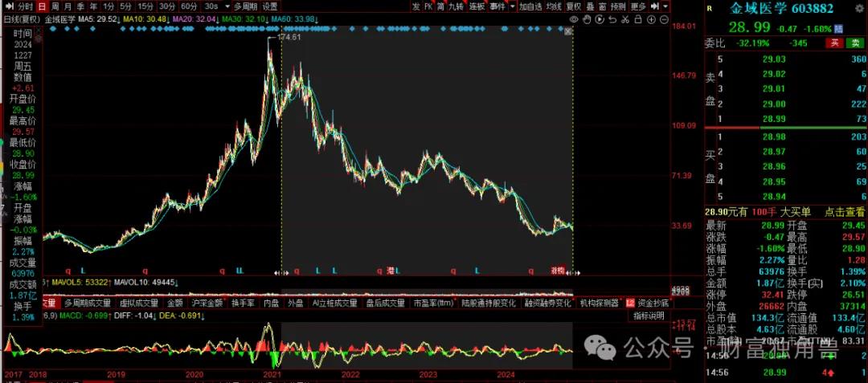Image resolution: width=868 pixels, height=383 pixels.
Task: Open the 事件 events button
Action: pos(497,6)
